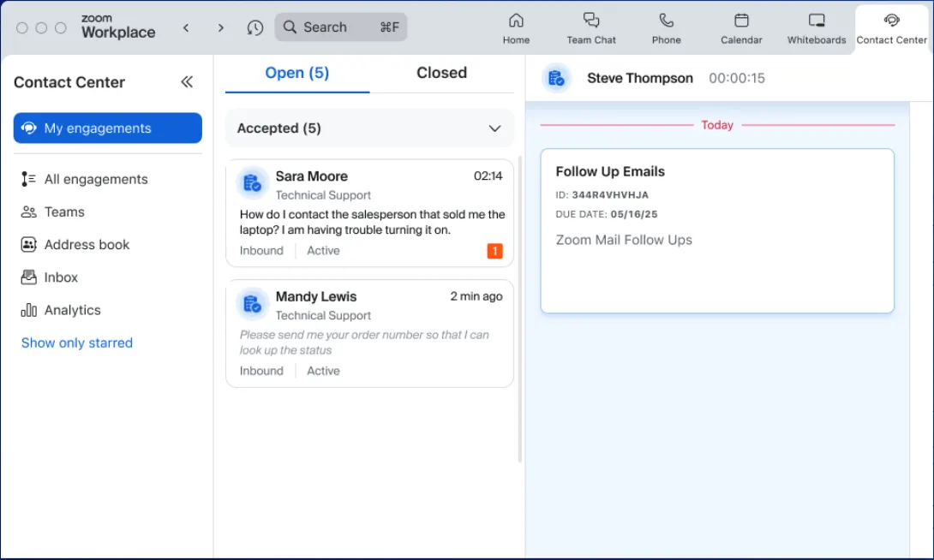Click the history clock icon
This screenshot has height=560, width=934.
coord(254,27)
